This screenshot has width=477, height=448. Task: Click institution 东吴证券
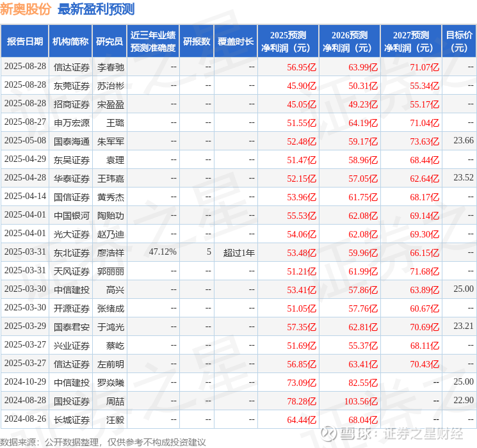click(72, 160)
